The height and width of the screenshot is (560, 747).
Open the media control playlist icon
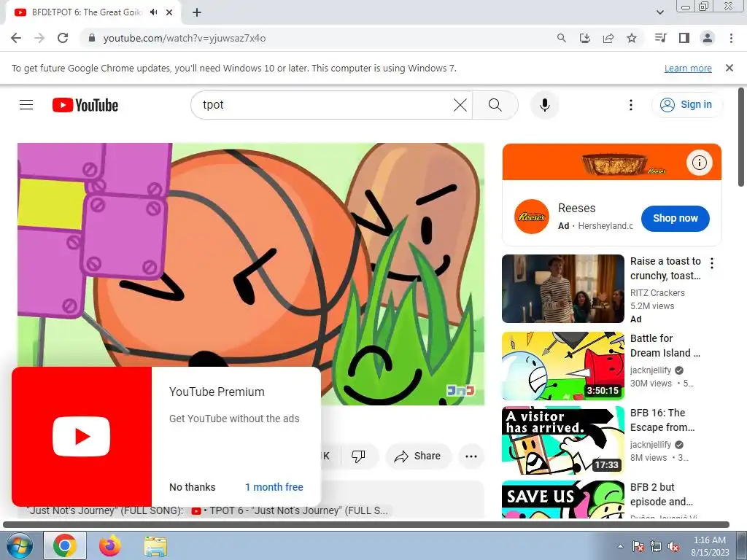click(661, 38)
